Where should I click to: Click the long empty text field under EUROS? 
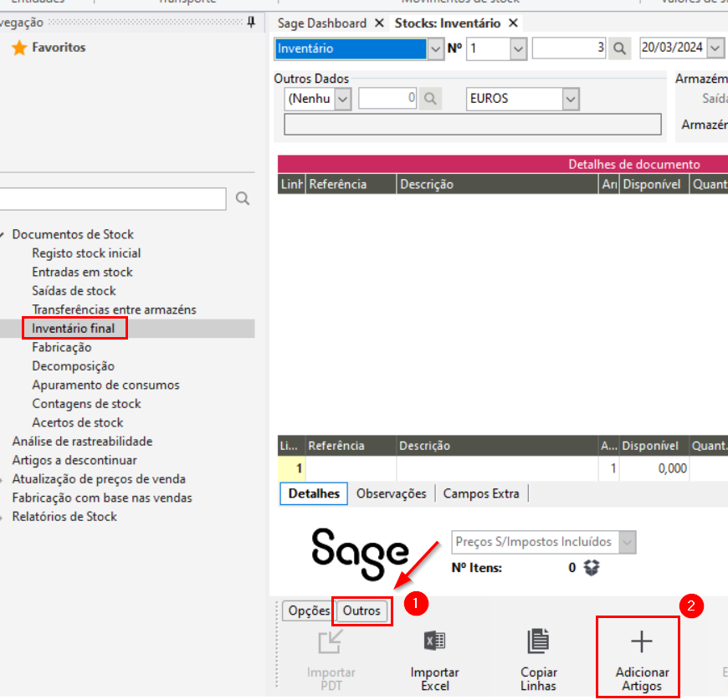pos(473,125)
